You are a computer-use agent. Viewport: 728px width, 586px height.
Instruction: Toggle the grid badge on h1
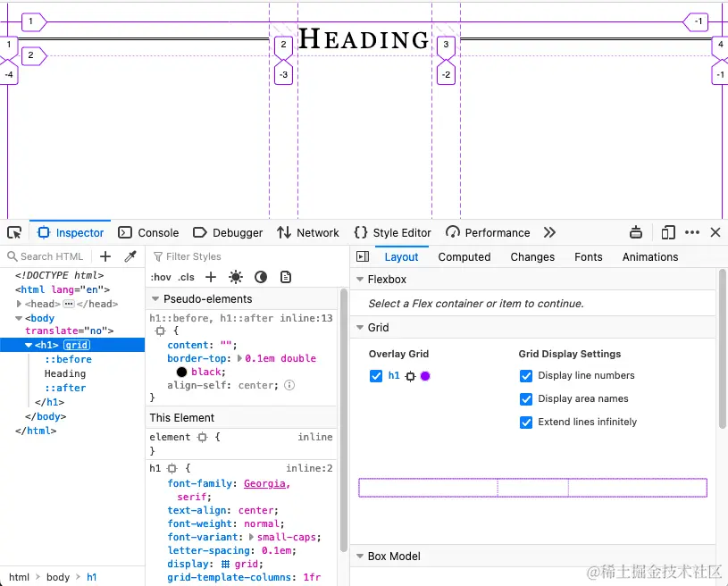(77, 345)
